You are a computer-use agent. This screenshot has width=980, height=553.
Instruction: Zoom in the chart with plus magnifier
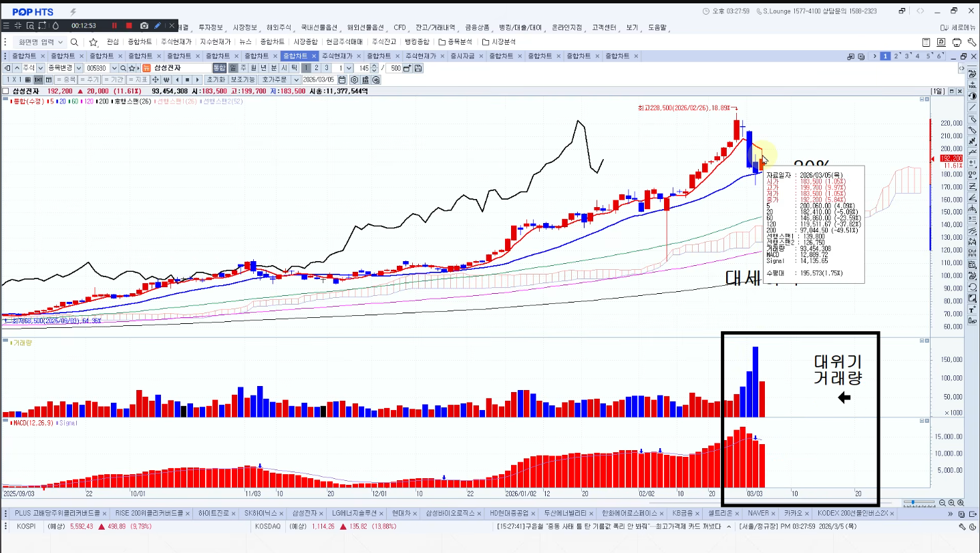(952, 503)
